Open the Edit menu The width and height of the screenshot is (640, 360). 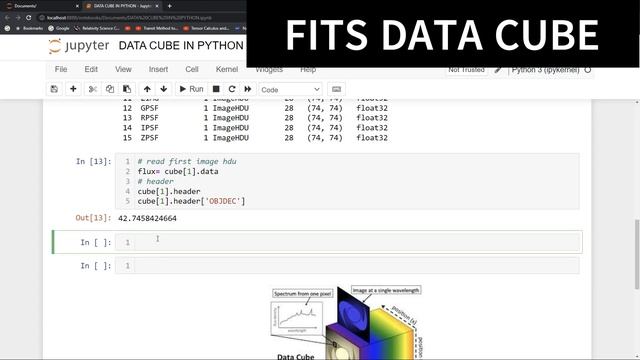[91, 69]
